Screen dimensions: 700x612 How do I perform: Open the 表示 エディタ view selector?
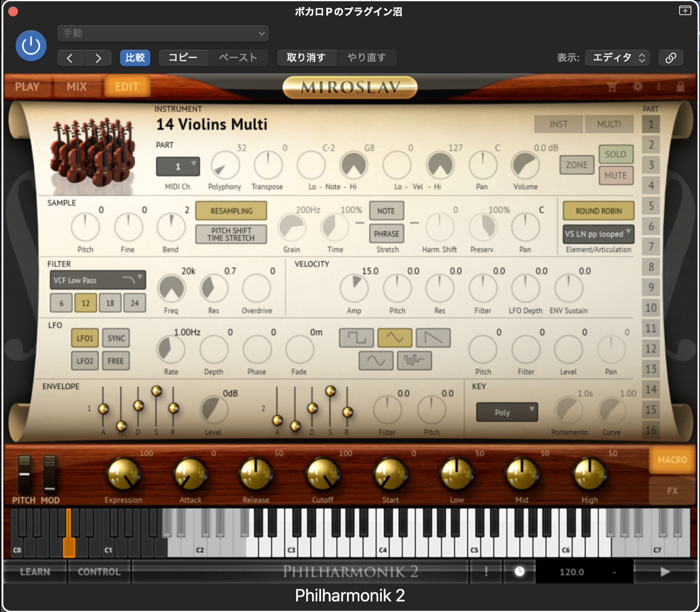(x=618, y=58)
